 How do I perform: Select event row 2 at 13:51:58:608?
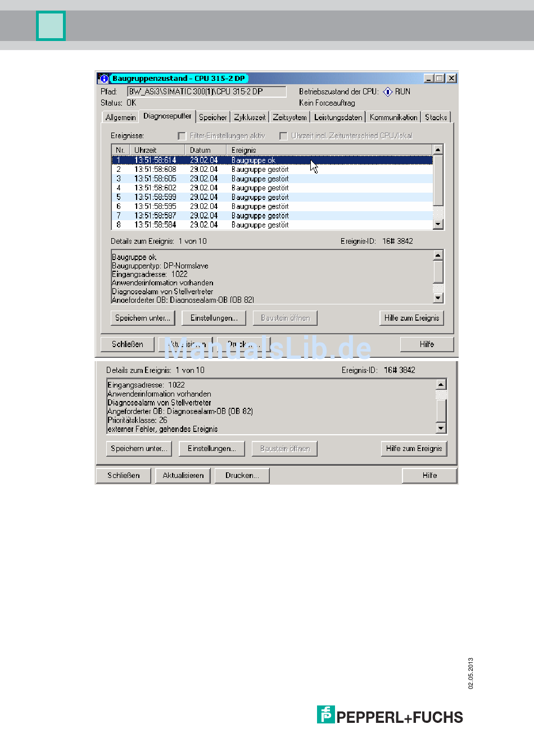[x=272, y=169]
